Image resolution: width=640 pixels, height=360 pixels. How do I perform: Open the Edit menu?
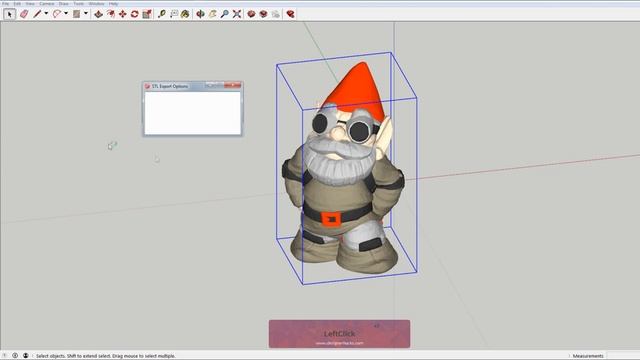[x=17, y=4]
